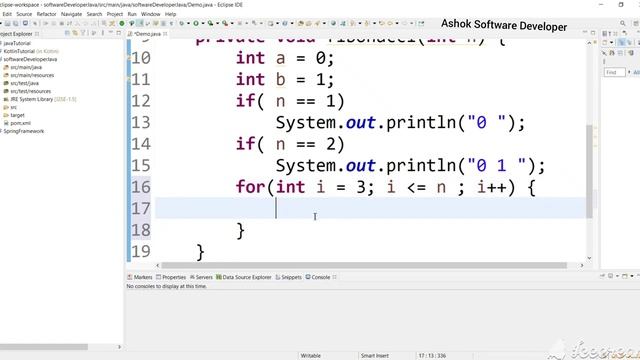Select the javaTutorial project
This screenshot has width=640, height=360.
(x=16, y=43)
